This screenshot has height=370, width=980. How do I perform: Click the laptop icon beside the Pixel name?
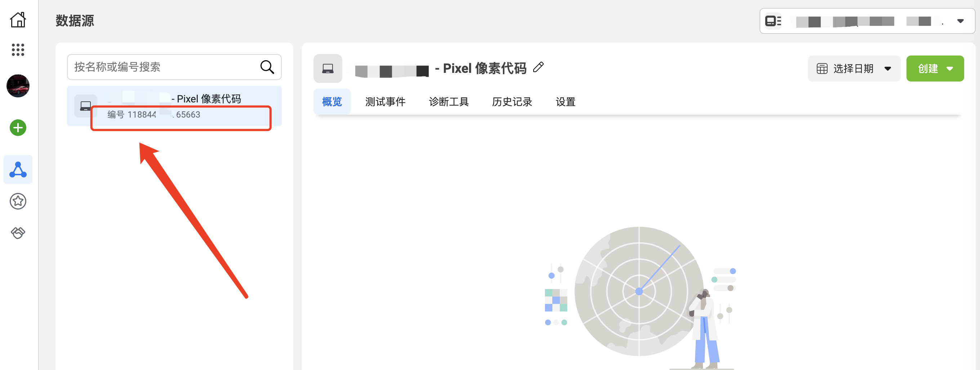328,69
